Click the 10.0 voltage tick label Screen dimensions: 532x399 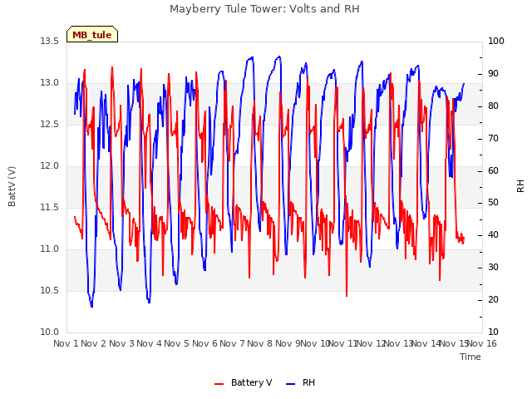pyautogui.click(x=49, y=332)
